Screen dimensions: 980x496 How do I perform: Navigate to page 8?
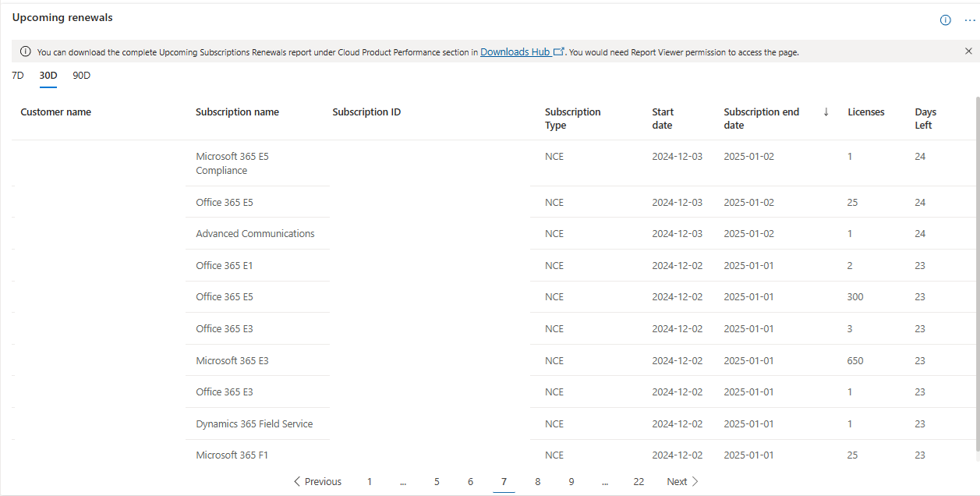pos(537,482)
